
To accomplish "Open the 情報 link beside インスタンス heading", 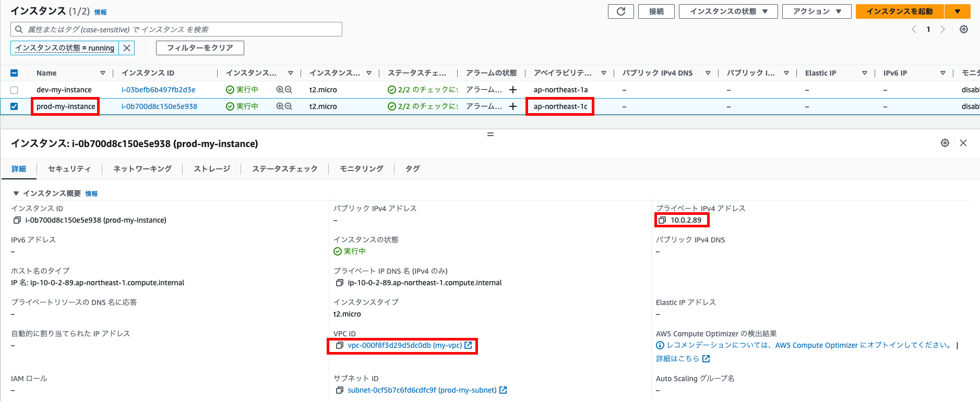I will (x=100, y=13).
